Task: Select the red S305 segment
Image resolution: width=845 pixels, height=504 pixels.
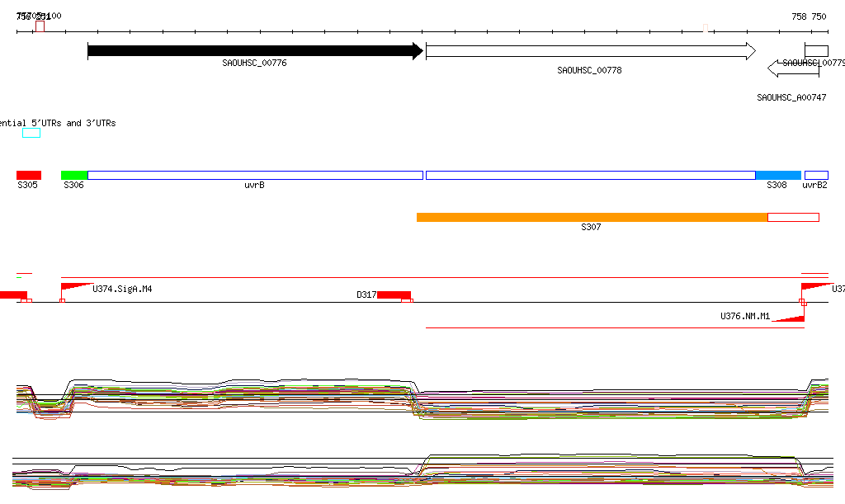Action: tap(29, 175)
